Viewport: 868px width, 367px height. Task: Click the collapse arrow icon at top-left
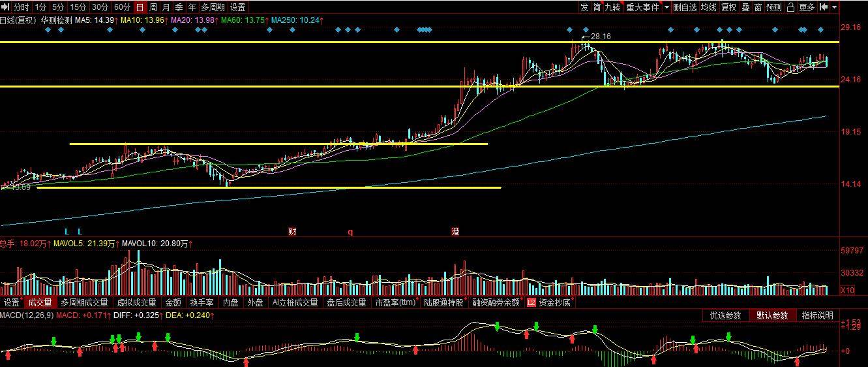(5, 7)
